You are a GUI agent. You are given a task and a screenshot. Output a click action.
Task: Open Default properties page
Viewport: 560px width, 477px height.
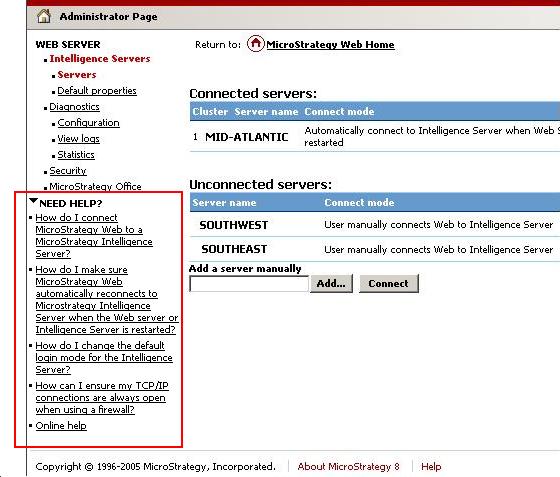[97, 91]
